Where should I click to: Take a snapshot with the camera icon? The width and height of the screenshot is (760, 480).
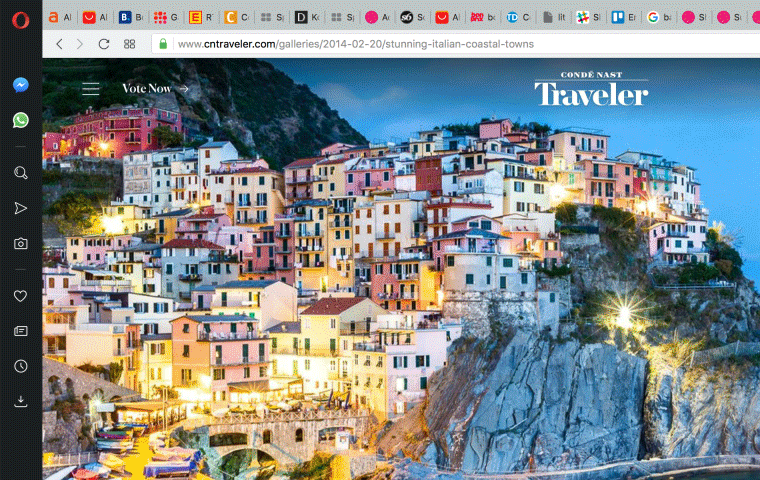tap(20, 243)
